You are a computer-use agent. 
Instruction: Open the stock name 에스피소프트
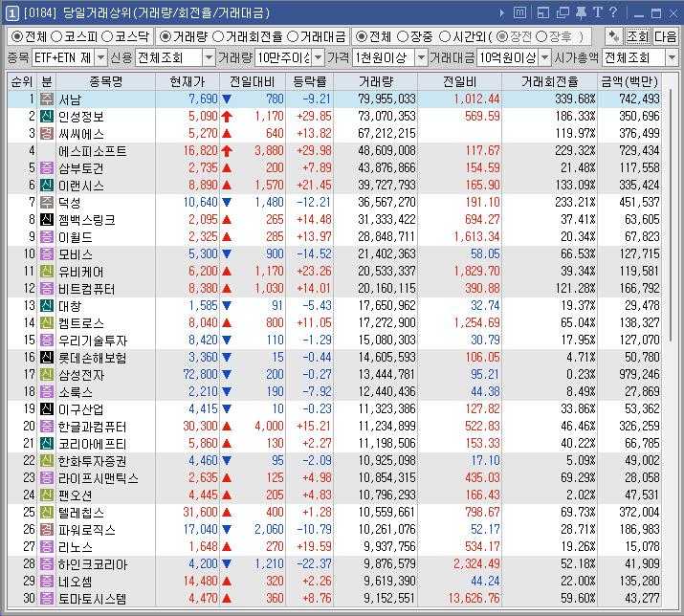[93, 151]
